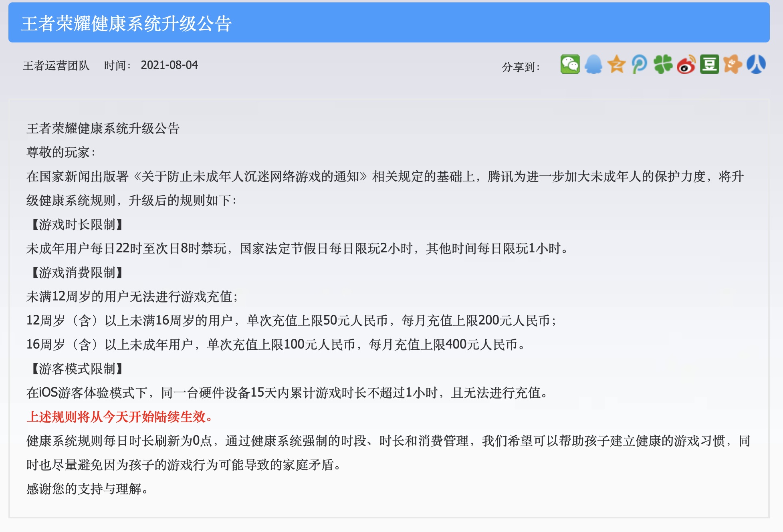Share the announcement to WeChat

point(570,64)
